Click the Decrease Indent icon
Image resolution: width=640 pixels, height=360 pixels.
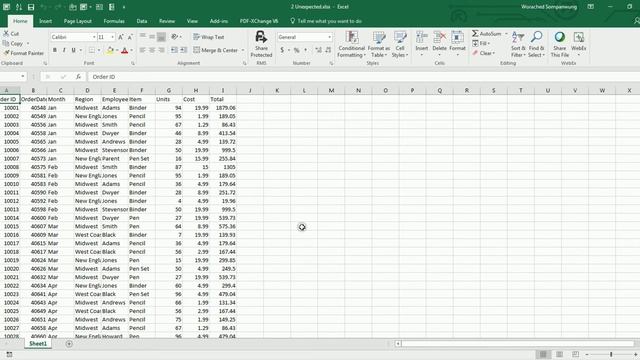(174, 50)
